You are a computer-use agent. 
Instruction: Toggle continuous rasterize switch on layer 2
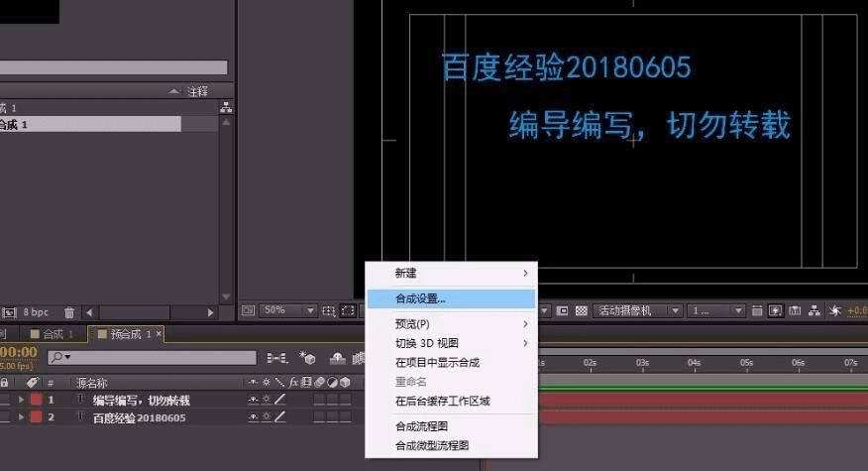pos(267,416)
